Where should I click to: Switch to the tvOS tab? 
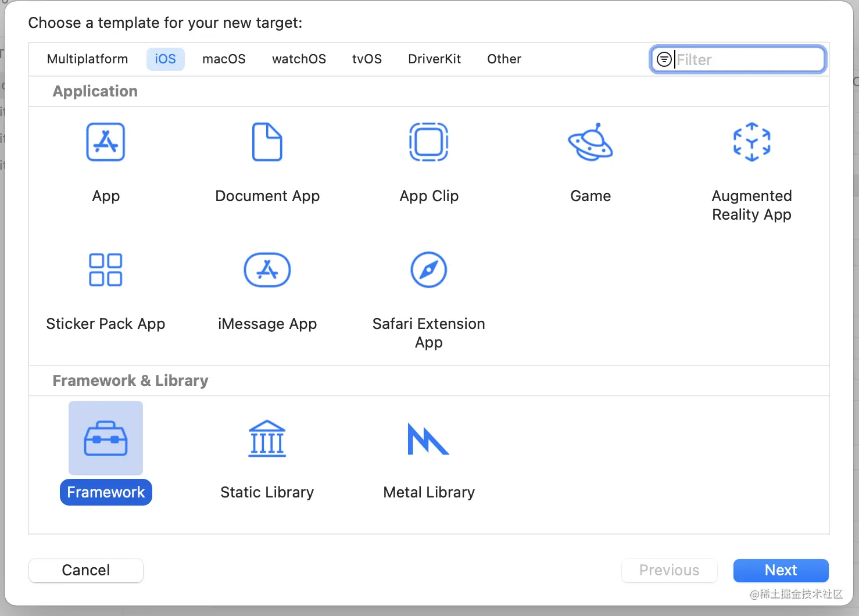coord(367,59)
